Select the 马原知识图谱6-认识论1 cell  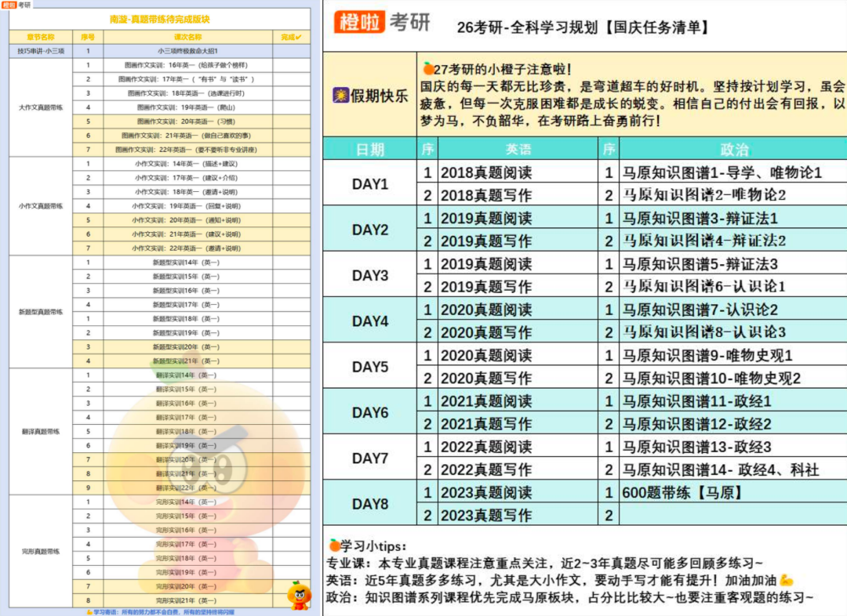click(x=733, y=286)
